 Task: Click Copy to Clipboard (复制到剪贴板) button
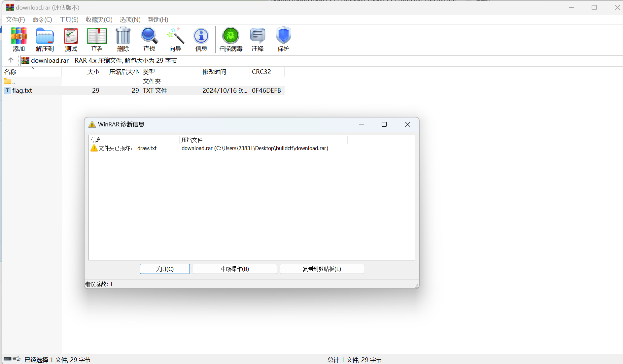(x=322, y=269)
